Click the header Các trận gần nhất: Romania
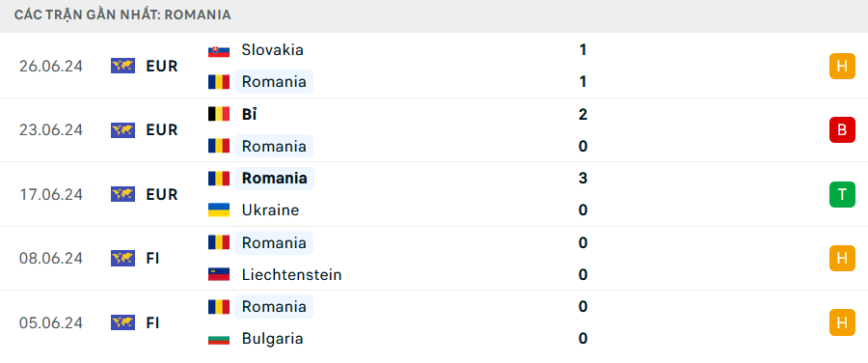Screen dimensions: 868x363 pos(122,14)
